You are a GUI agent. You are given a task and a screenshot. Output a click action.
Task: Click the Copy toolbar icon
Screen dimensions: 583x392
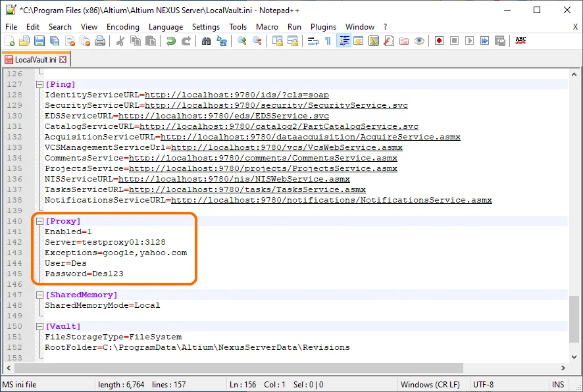[136, 41]
